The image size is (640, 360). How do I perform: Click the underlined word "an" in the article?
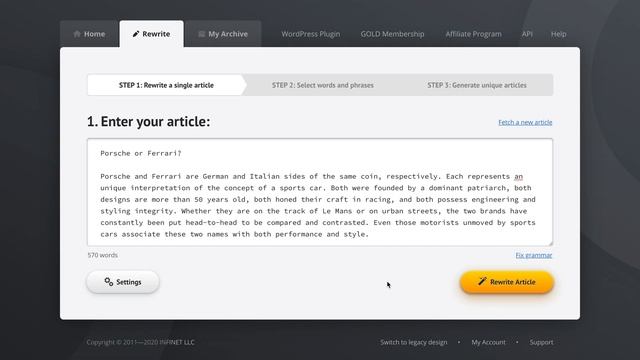[518, 176]
